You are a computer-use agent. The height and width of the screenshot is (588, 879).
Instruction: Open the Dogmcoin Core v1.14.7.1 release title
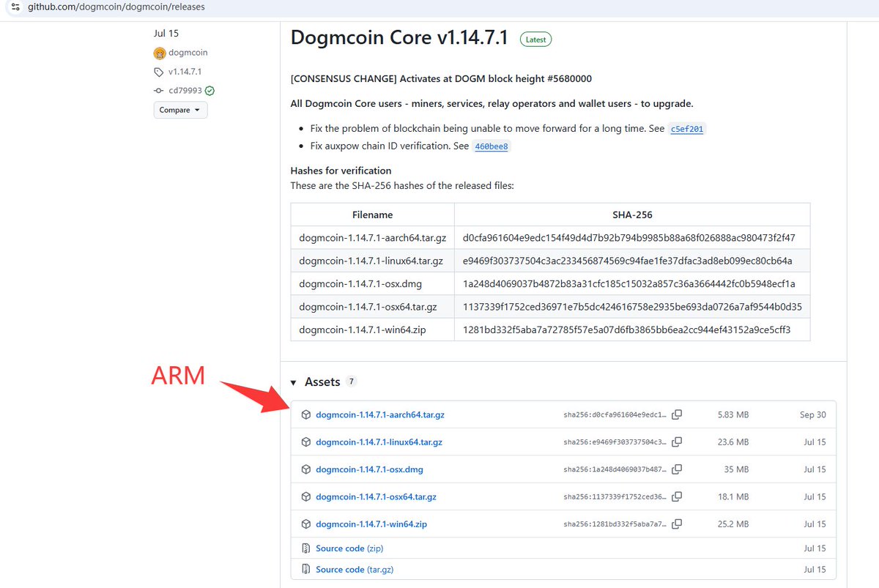(399, 38)
